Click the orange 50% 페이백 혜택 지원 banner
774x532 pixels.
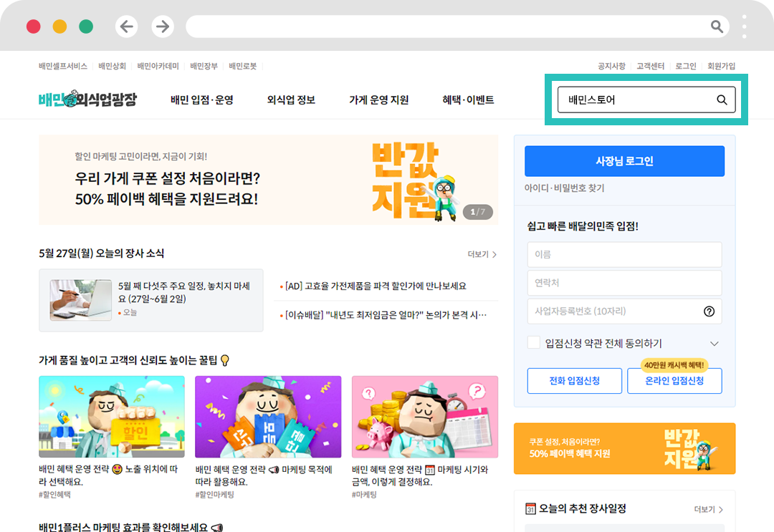pos(624,448)
